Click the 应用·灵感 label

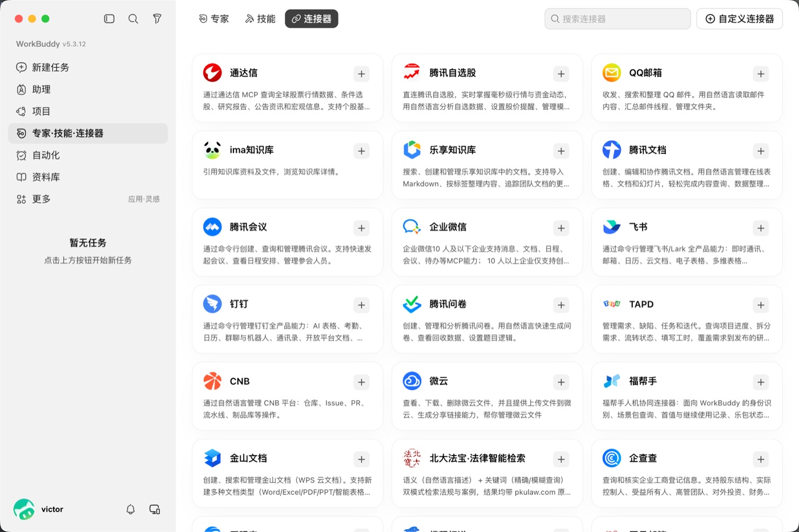coord(144,199)
